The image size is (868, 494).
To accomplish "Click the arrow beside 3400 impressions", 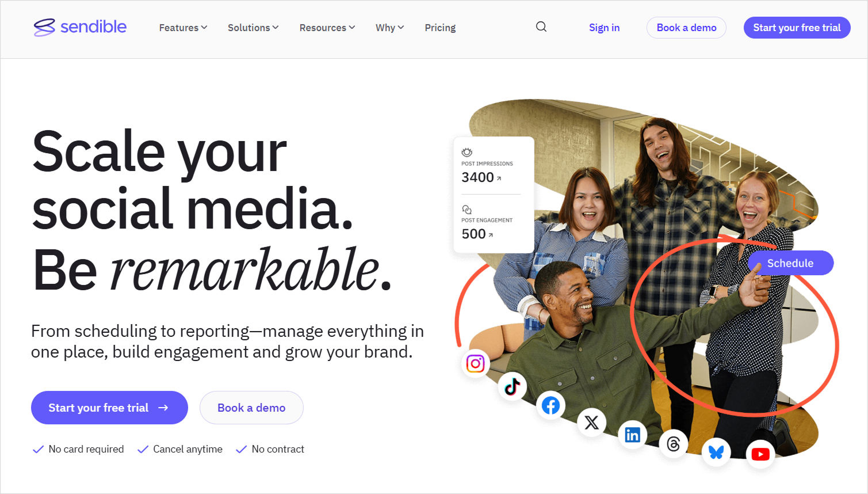I will click(499, 178).
